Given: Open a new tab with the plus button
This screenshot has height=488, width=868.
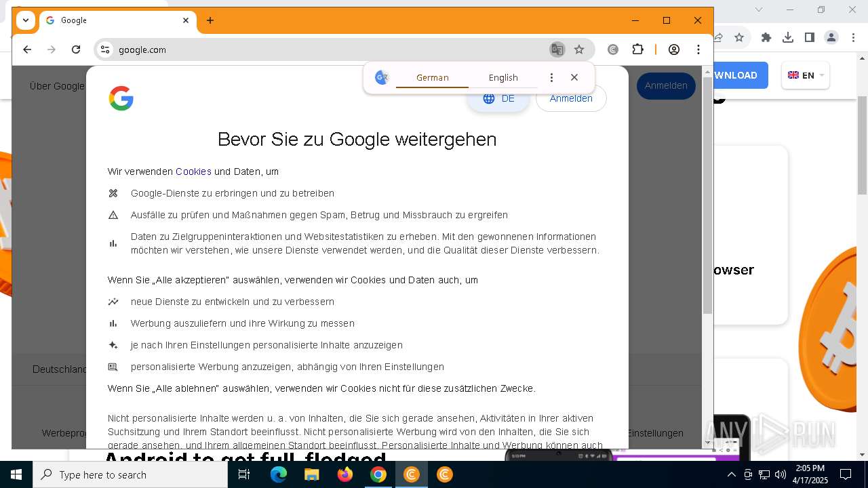Looking at the screenshot, I should (210, 20).
